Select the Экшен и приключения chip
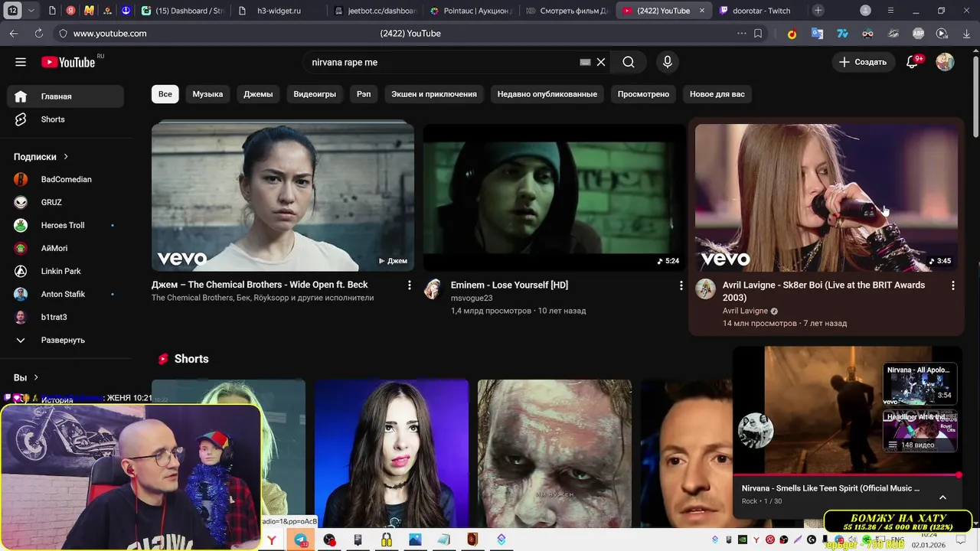 [434, 94]
